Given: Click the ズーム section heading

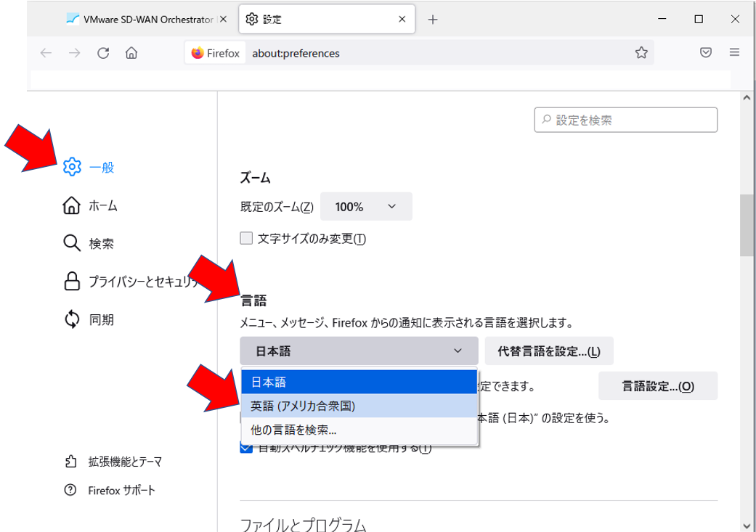Looking at the screenshot, I should coord(255,178).
